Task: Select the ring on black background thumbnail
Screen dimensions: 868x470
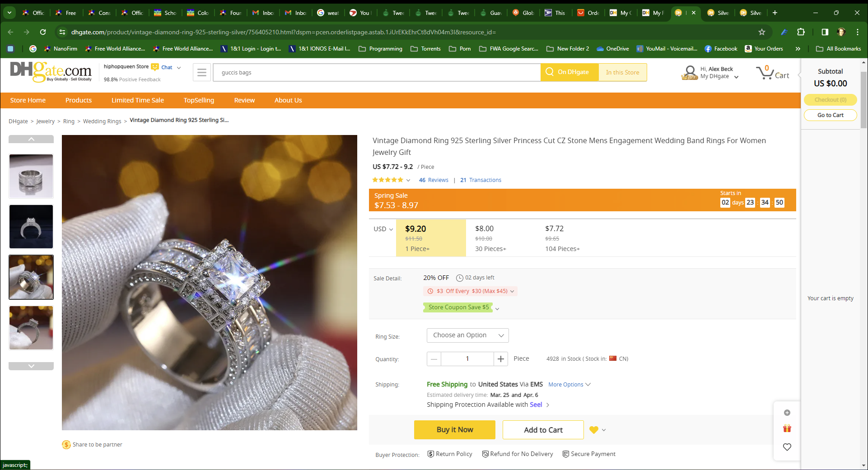Action: 31,227
